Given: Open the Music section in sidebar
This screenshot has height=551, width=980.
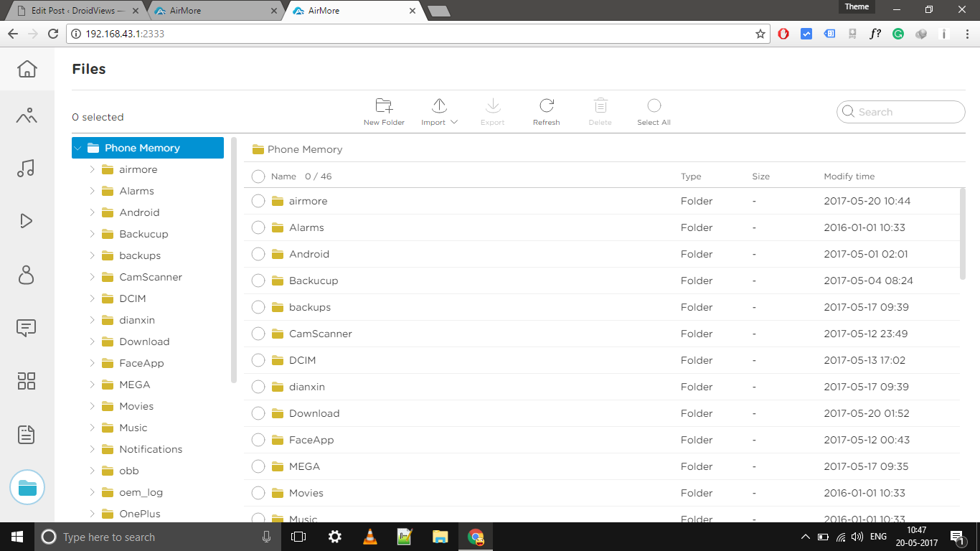Looking at the screenshot, I should (x=26, y=169).
